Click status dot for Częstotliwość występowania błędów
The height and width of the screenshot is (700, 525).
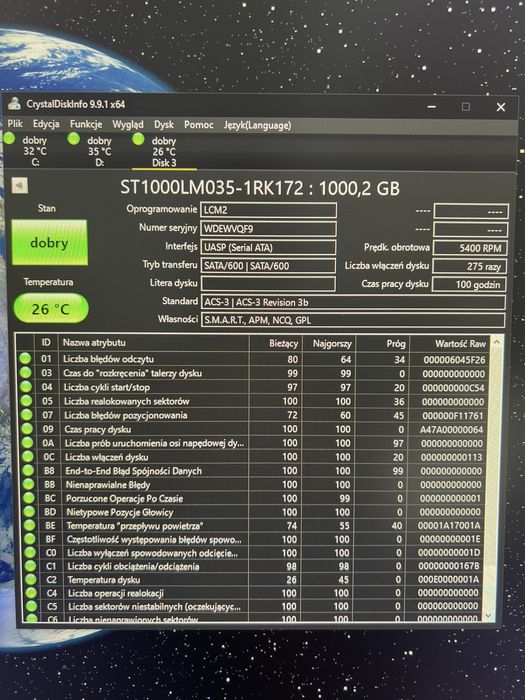tap(30, 539)
